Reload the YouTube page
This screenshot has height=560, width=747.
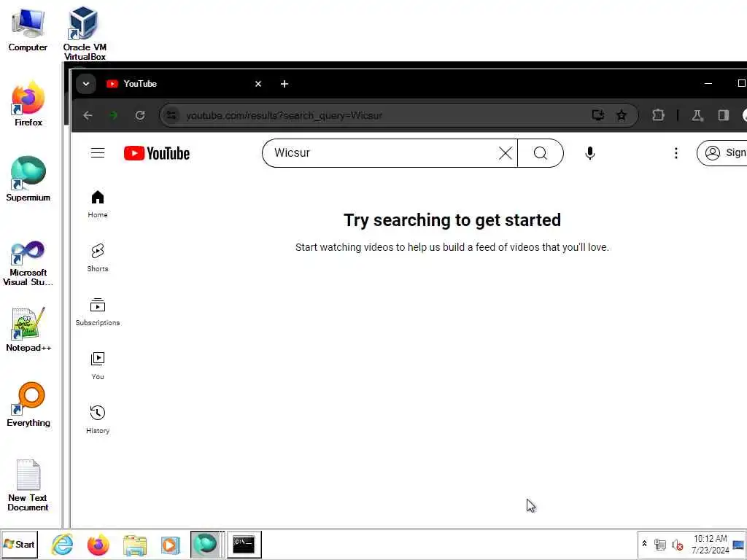pos(139,115)
